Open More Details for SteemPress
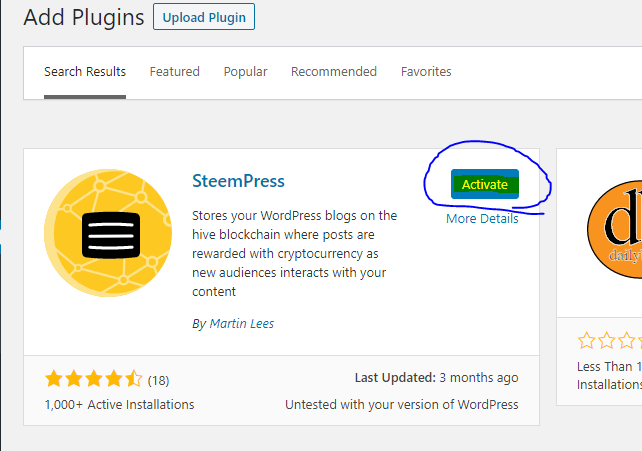The image size is (642, 451). click(x=482, y=219)
